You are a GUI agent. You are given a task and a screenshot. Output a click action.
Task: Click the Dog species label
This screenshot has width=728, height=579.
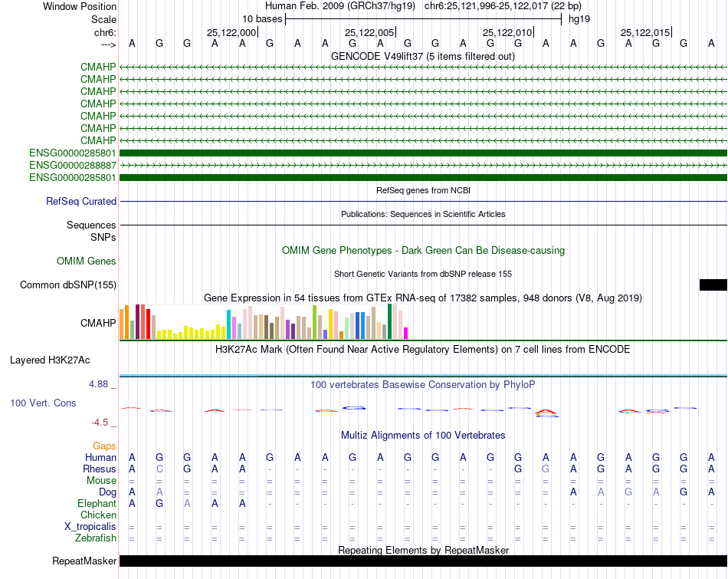(107, 492)
